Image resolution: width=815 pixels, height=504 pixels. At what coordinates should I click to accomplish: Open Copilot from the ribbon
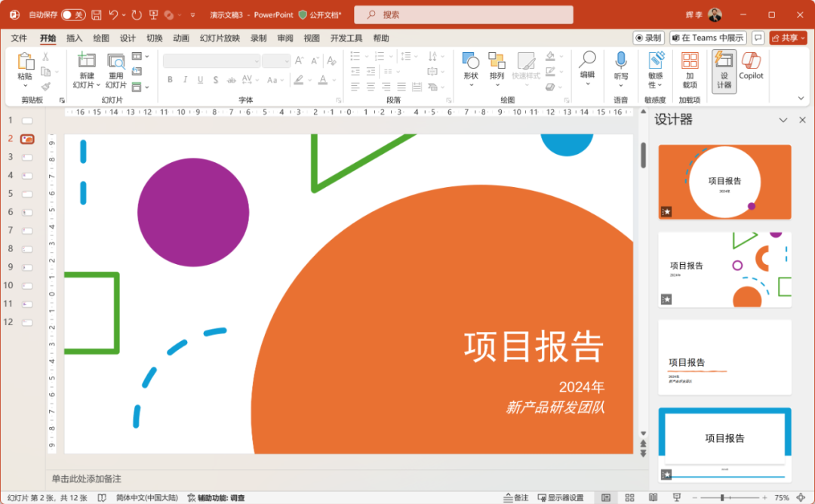[x=751, y=66]
